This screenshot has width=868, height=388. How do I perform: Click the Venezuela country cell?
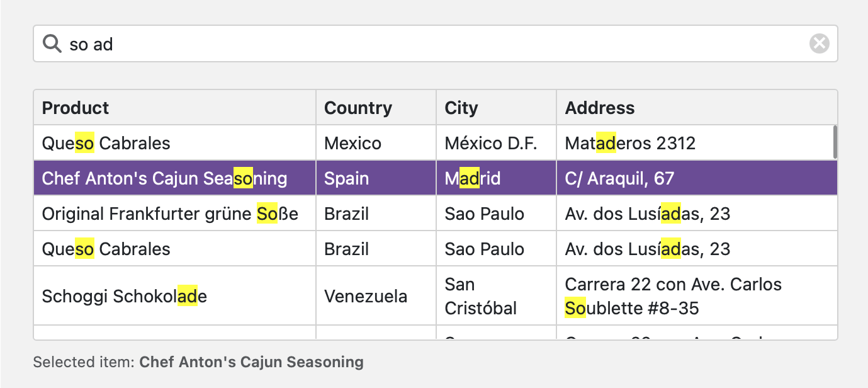pyautogui.click(x=366, y=296)
